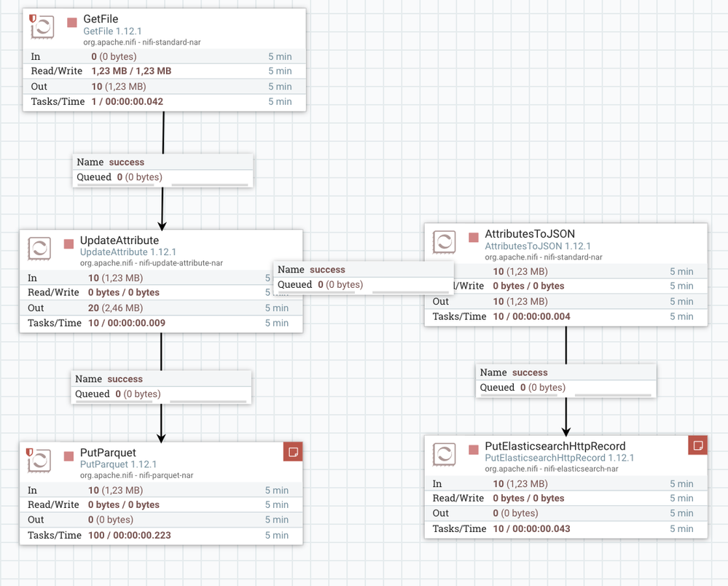Click the PutElasticsearchHttpRecord 1.12.1 version label

560,458
